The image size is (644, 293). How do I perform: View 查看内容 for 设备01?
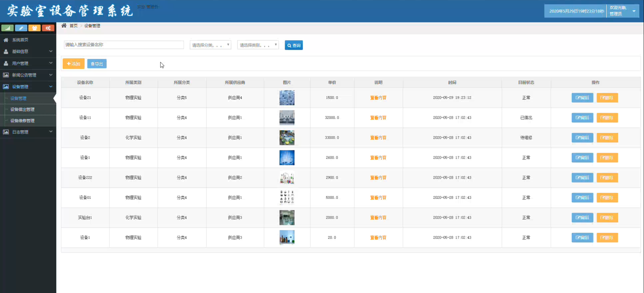(x=378, y=197)
